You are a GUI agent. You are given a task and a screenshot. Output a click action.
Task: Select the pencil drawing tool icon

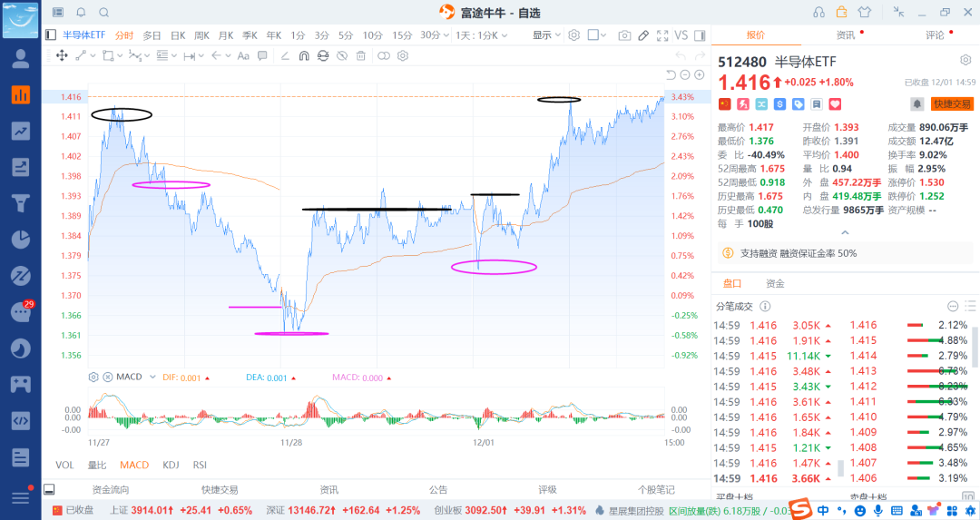tap(643, 35)
